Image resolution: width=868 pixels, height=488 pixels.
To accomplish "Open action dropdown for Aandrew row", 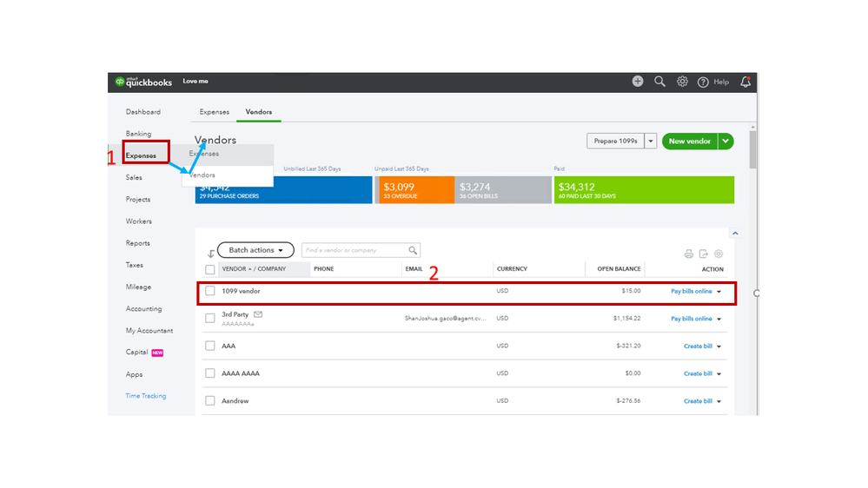I will [x=719, y=402].
